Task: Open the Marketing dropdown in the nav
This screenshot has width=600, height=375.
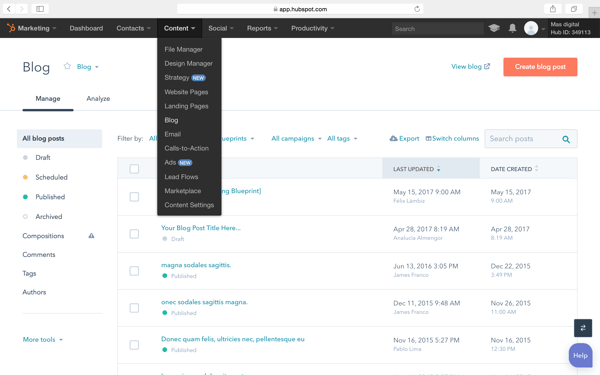Action: (x=37, y=28)
